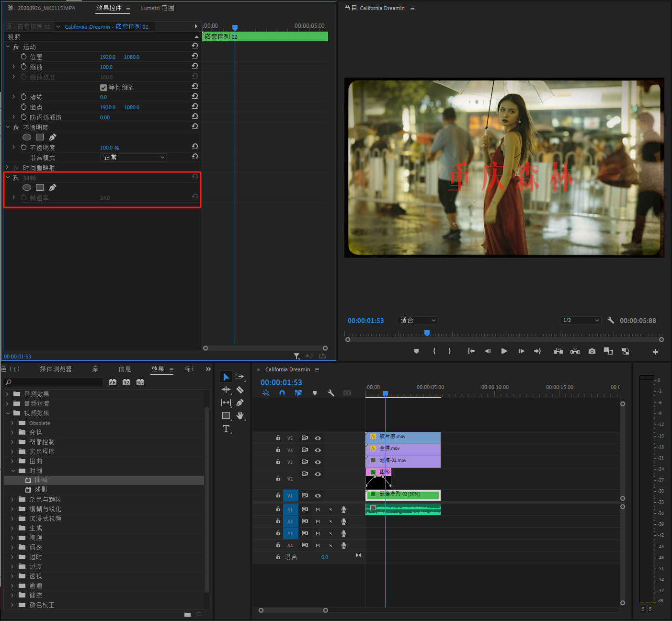Viewport: 672px width, 621px height.
Task: Expand the 杂色与颗粒 effects folder
Action: click(x=12, y=499)
